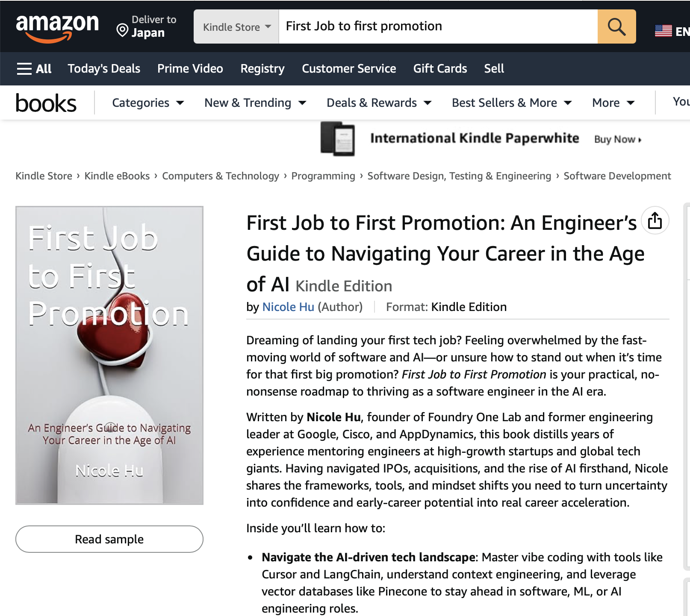This screenshot has width=690, height=616.
Task: Select Prime Video from the navigation bar
Action: point(190,68)
